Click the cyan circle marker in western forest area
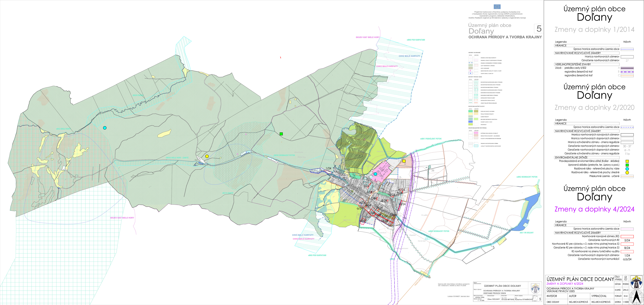644x305 pixels. [x=105, y=128]
